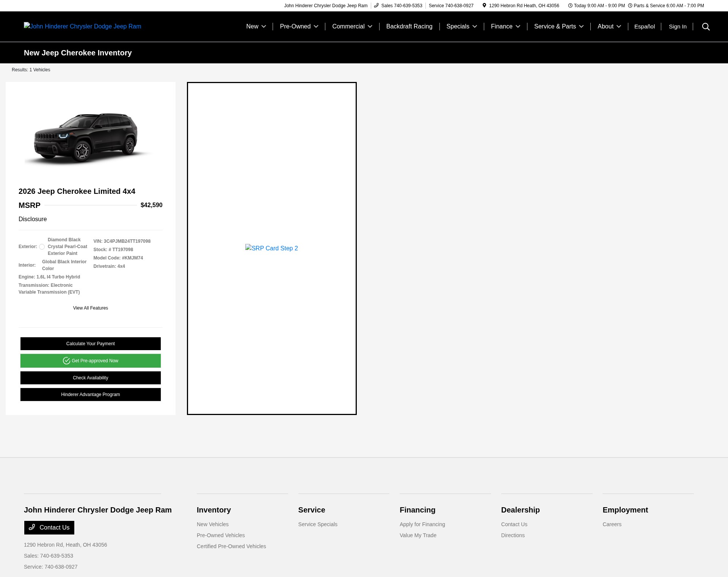Open the pricing Disclosure link
Viewport: 728px width, 577px height.
point(33,219)
